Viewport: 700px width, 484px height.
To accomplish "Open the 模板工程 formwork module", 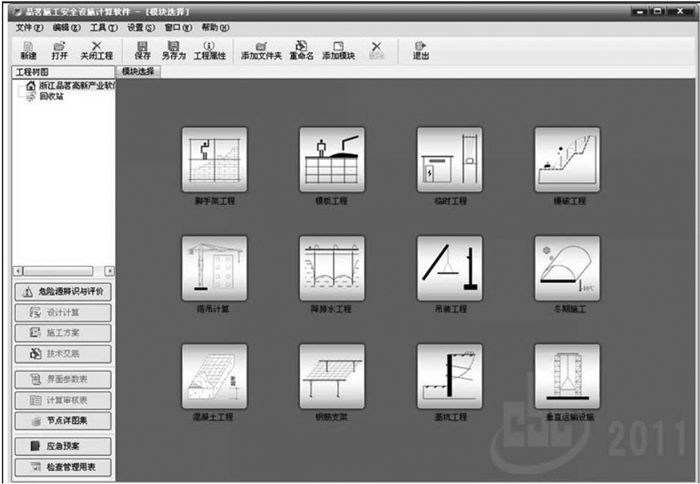I will tap(331, 159).
